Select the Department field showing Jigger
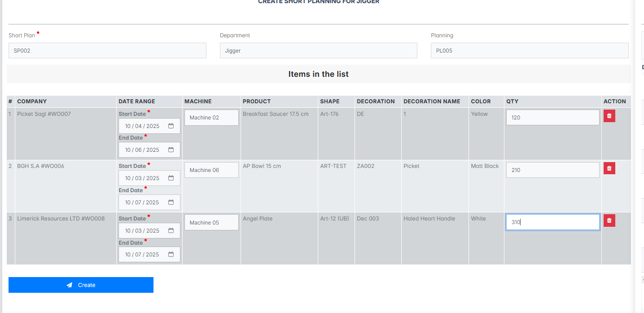This screenshot has height=313, width=644. 318,51
